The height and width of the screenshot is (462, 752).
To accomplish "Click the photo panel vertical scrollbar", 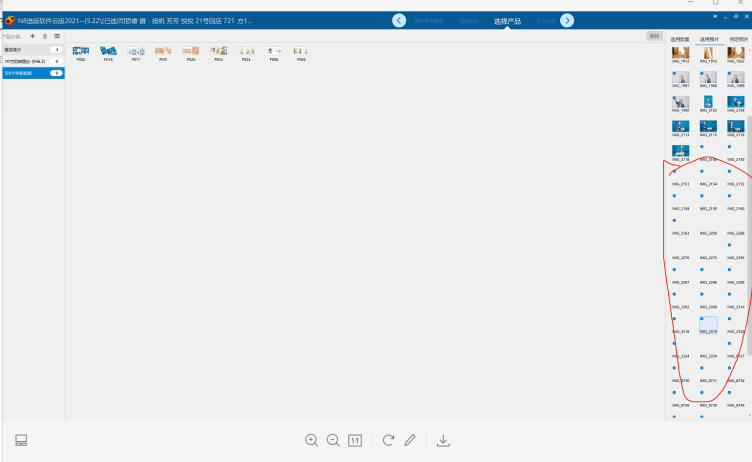I will 749,235.
